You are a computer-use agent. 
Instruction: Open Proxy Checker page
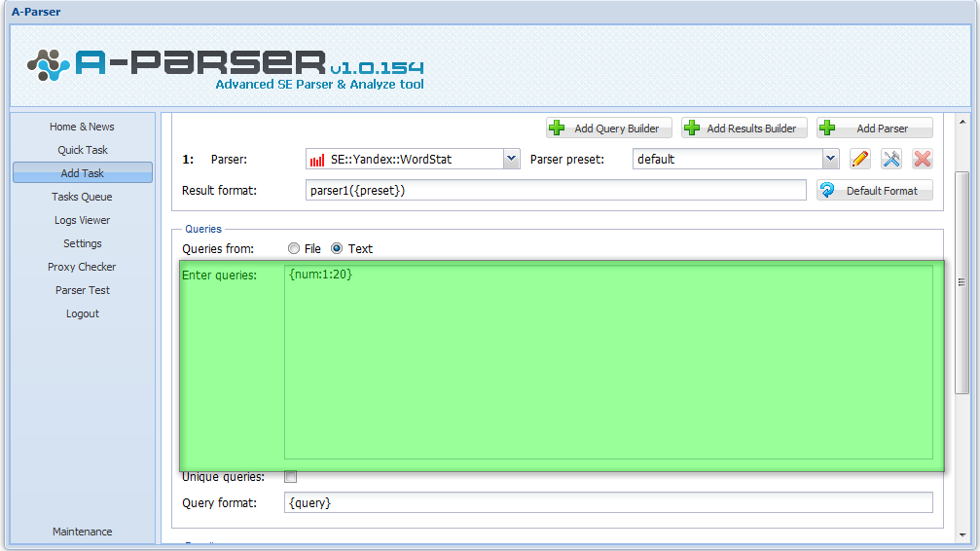click(83, 267)
